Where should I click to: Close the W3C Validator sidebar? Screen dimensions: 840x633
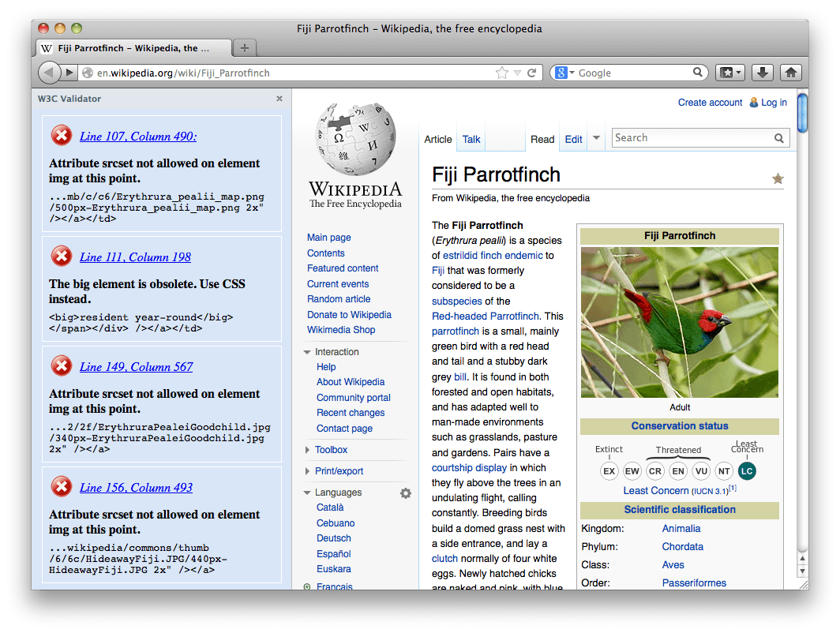tap(279, 99)
